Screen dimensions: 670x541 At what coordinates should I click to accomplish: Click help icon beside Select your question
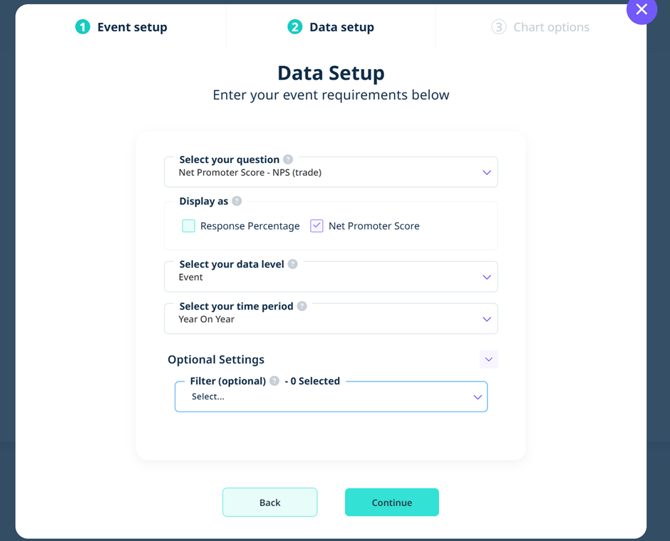point(288,159)
